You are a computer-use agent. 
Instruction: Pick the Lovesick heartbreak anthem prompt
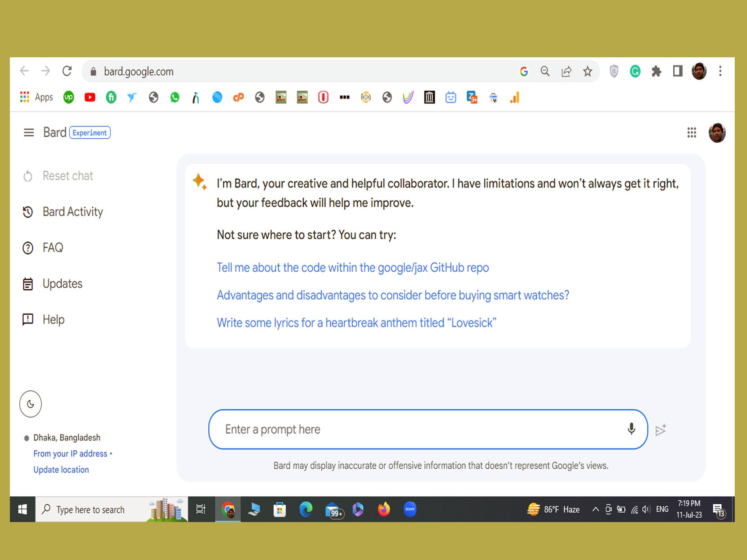coord(357,323)
